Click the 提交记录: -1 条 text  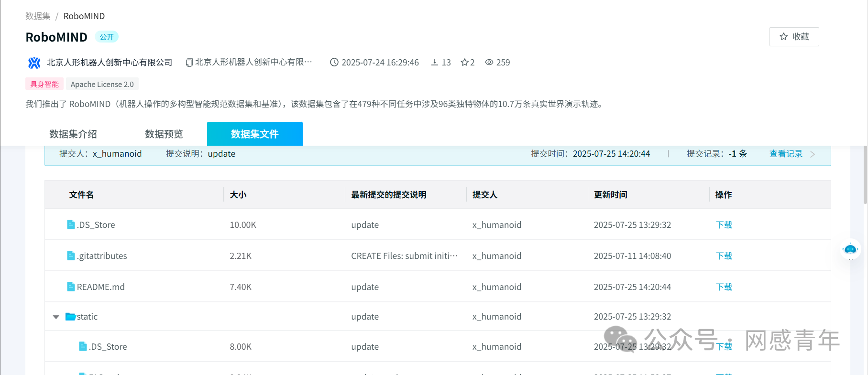tap(717, 154)
